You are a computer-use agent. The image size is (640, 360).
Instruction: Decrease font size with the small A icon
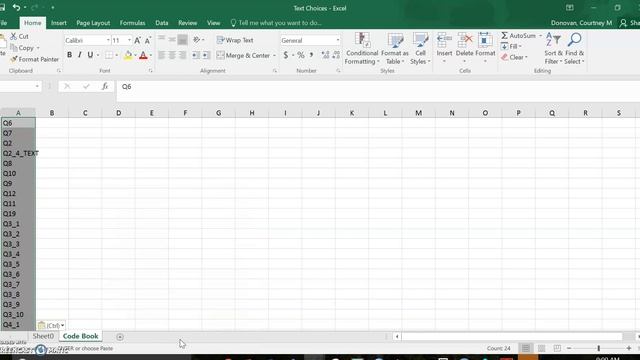point(147,40)
